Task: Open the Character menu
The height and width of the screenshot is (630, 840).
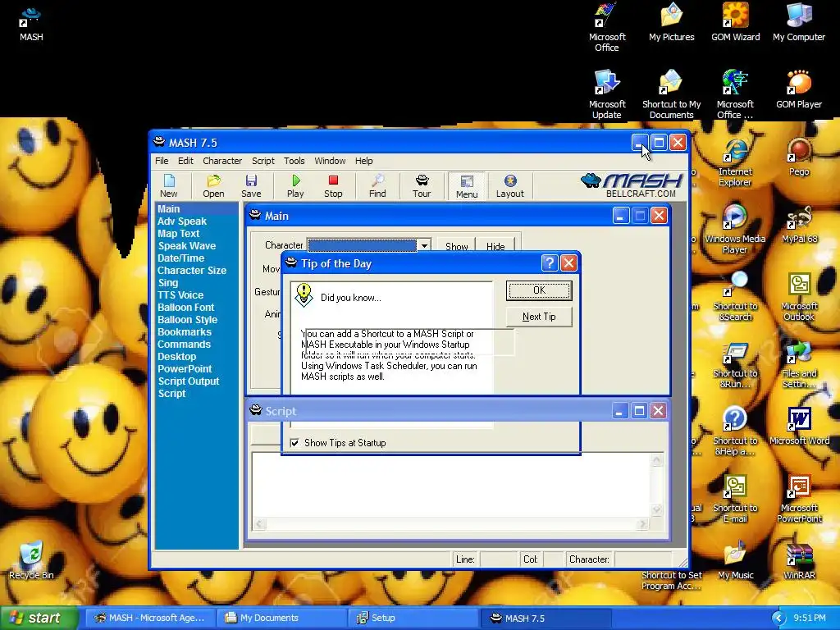Action: click(222, 161)
